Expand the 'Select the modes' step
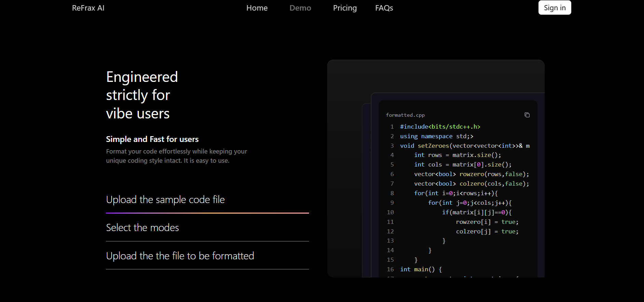This screenshot has width=644, height=302. [x=142, y=228]
